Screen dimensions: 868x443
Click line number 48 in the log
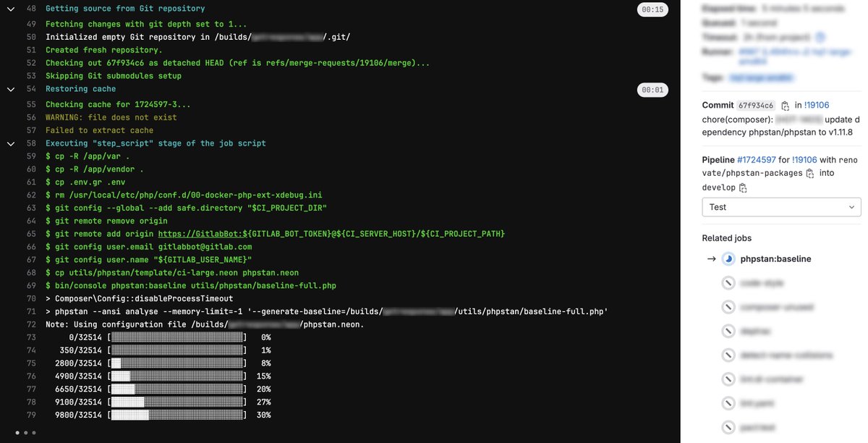point(30,9)
